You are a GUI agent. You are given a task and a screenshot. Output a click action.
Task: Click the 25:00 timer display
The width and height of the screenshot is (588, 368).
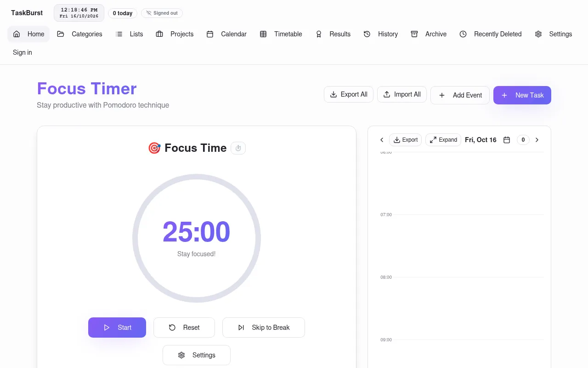[x=197, y=231]
